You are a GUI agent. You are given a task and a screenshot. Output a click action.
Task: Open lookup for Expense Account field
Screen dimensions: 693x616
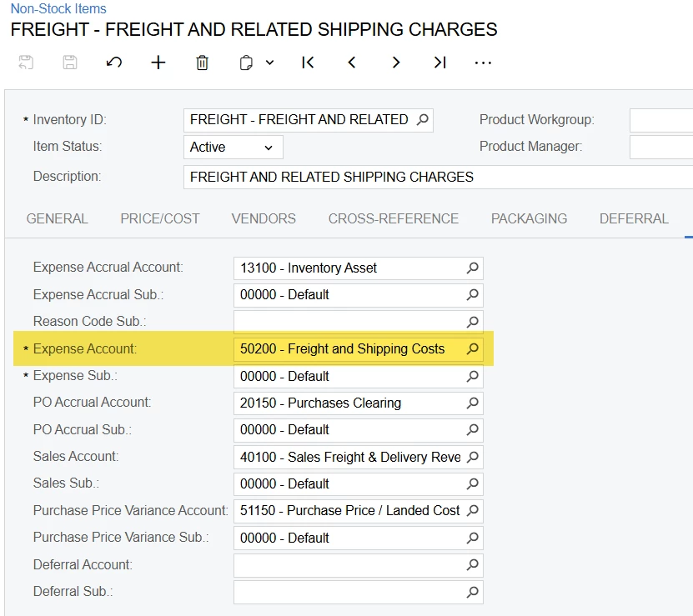472,348
